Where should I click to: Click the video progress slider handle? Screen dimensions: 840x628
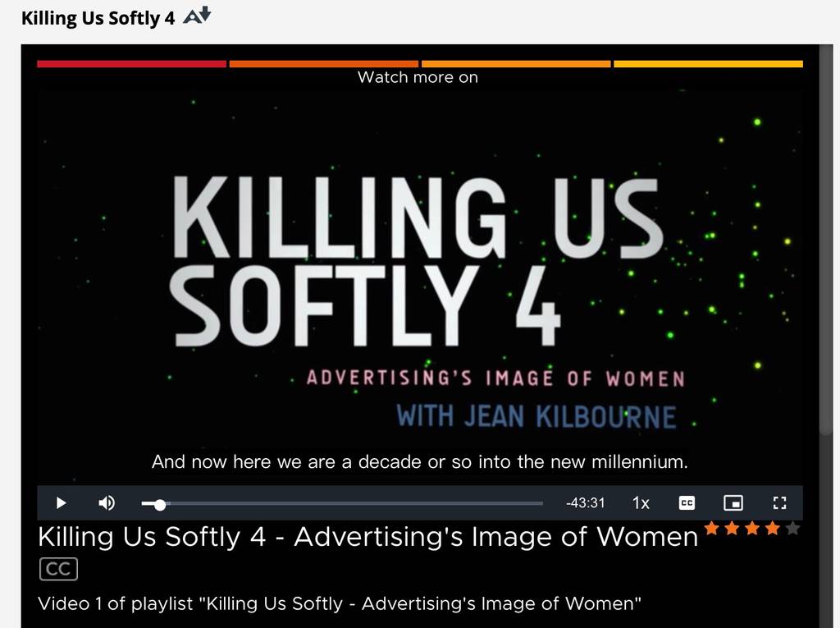(x=160, y=504)
